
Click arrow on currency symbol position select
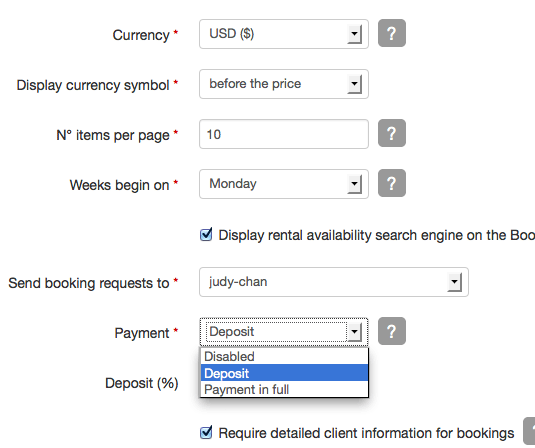click(355, 84)
